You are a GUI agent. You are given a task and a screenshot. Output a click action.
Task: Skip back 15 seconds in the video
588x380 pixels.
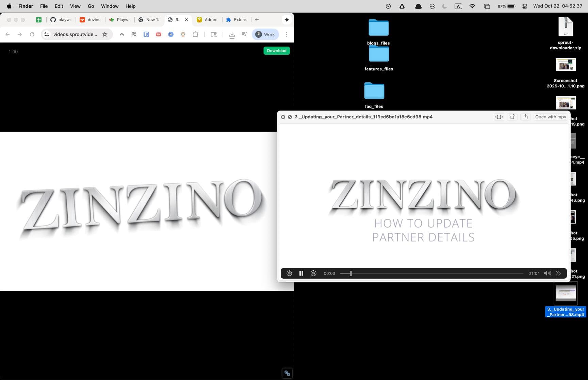(289, 273)
